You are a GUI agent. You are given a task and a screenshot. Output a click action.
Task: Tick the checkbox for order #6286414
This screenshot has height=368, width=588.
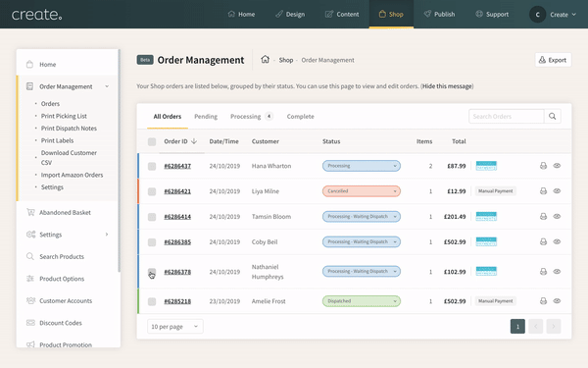click(x=152, y=217)
